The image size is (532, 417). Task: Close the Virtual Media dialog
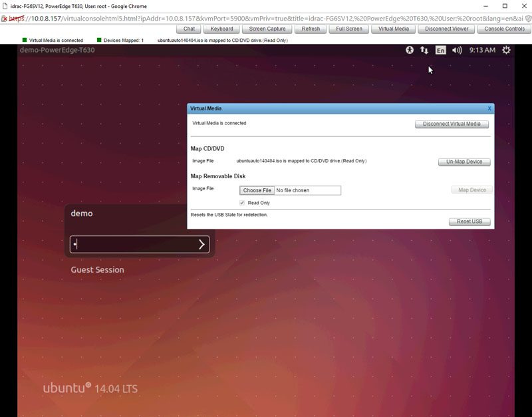click(489, 108)
